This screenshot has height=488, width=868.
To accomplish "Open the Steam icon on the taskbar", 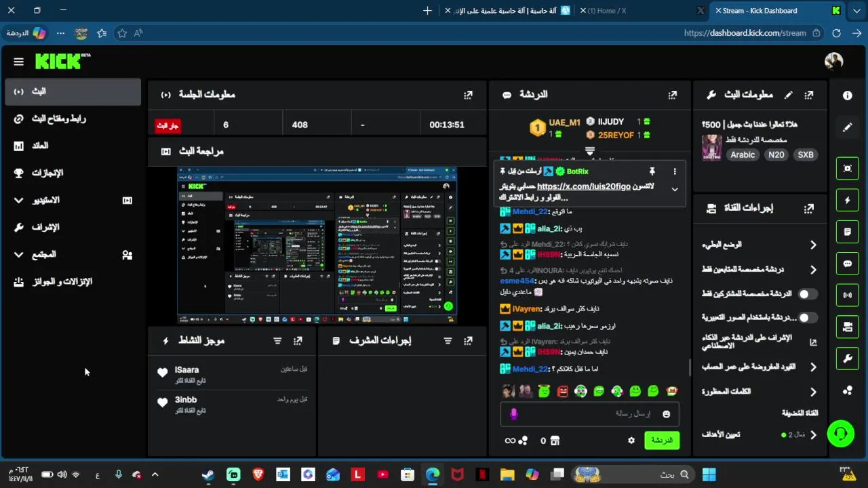I will 208,475.
